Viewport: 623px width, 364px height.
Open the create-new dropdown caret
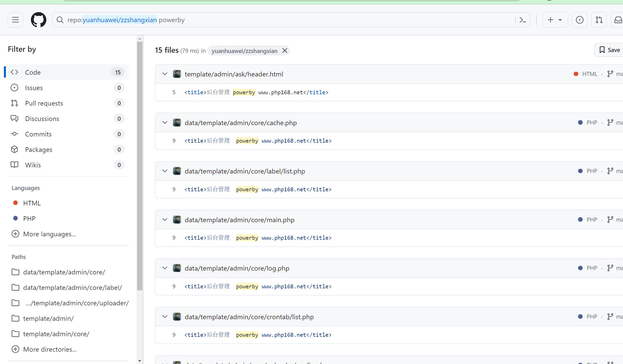pos(560,20)
